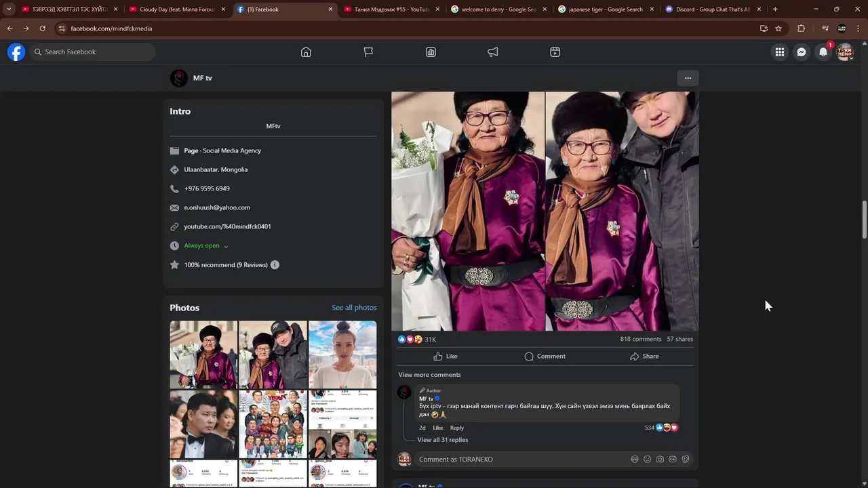Switch to welcome to derry Google tab
The image size is (868, 488).
click(498, 9)
